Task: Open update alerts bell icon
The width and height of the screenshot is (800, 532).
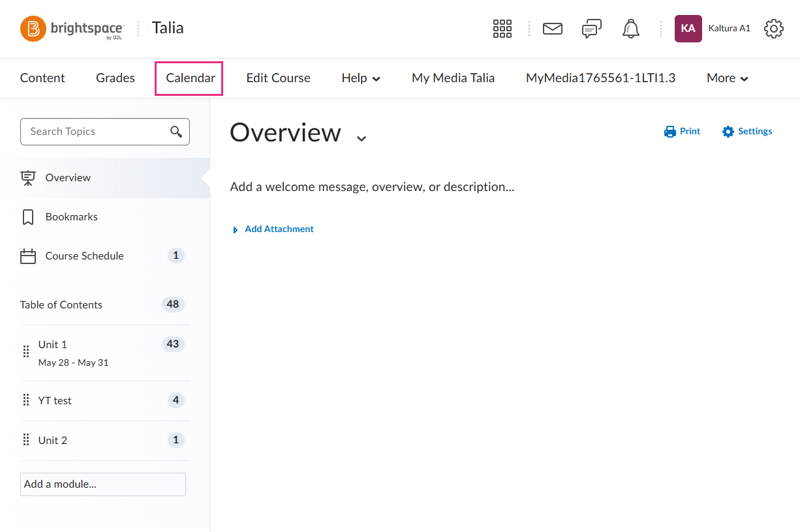Action: (x=630, y=29)
